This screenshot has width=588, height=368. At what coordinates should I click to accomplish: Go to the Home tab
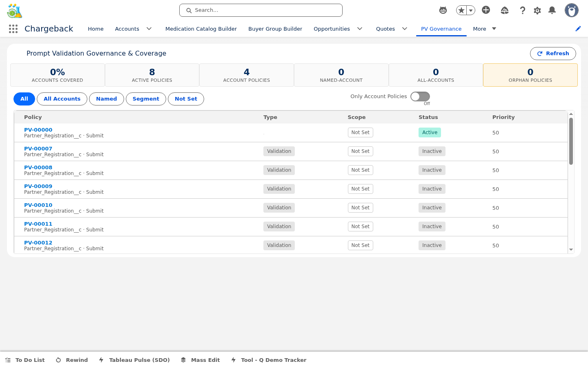96,29
